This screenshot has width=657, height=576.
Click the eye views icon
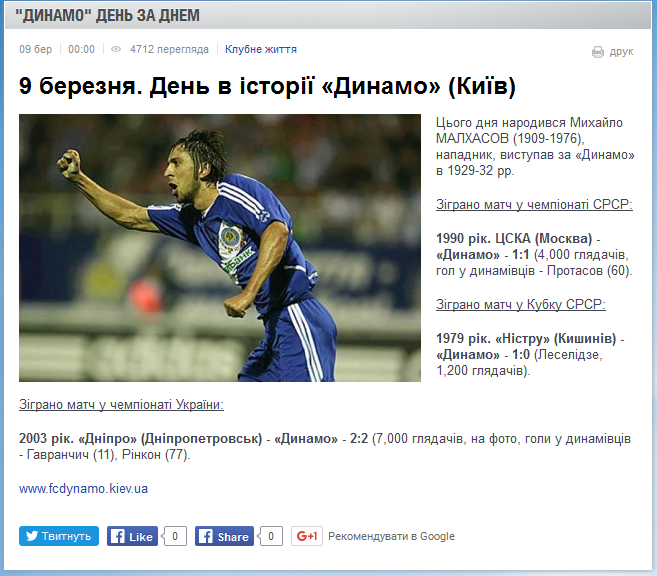pos(116,49)
